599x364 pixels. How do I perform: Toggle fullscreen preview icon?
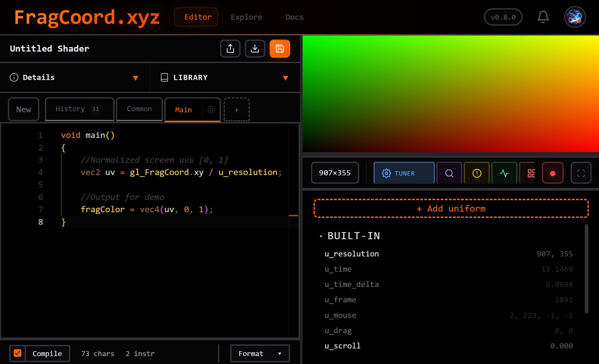(581, 173)
